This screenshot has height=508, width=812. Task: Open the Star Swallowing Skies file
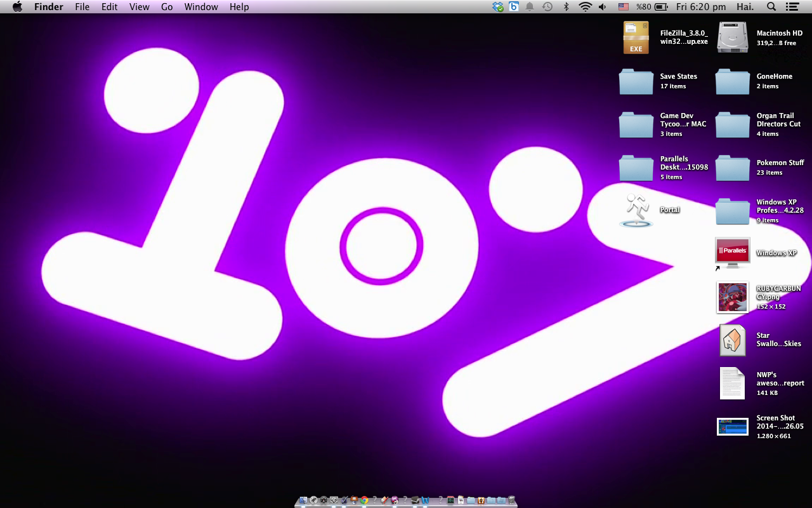(733, 340)
